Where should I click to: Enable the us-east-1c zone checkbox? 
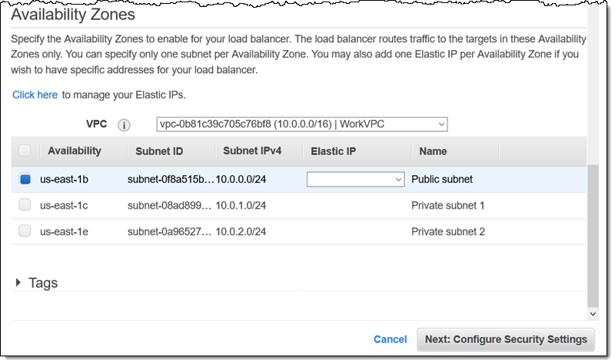pyautogui.click(x=25, y=205)
